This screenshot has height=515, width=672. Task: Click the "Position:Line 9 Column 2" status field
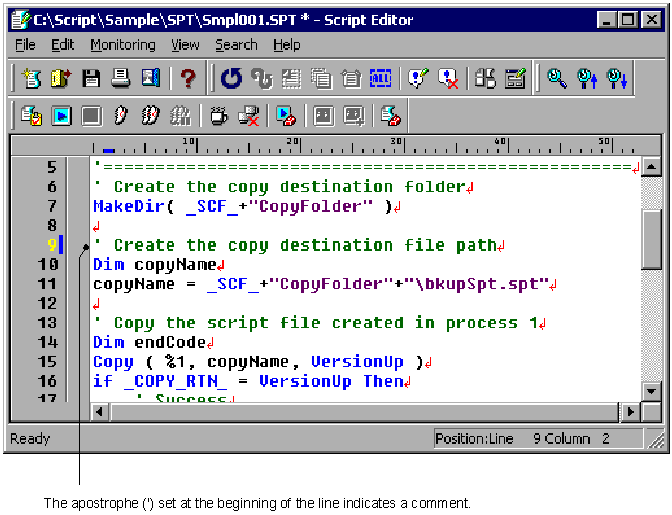tap(538, 439)
